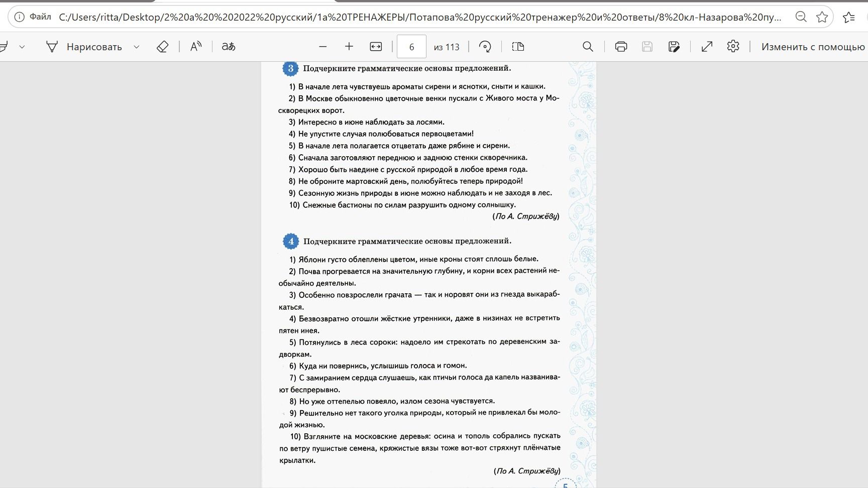
Task: Click sentence "Почва прогревается на значительную глубину"
Action: [419, 277]
